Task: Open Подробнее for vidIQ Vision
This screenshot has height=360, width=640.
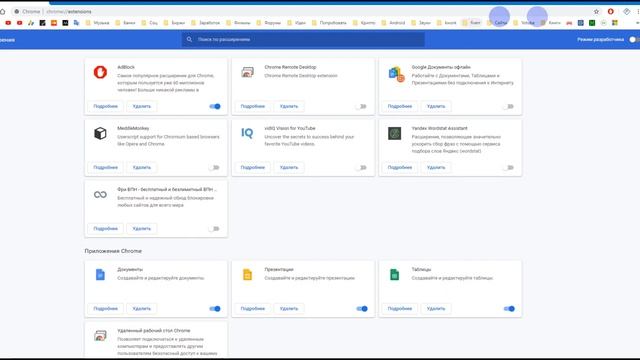Action: tap(253, 168)
